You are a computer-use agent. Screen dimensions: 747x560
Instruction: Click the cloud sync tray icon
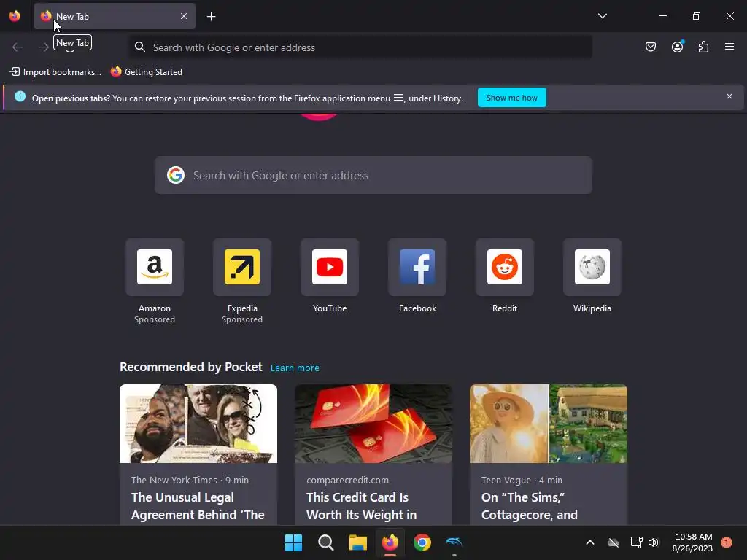click(614, 542)
